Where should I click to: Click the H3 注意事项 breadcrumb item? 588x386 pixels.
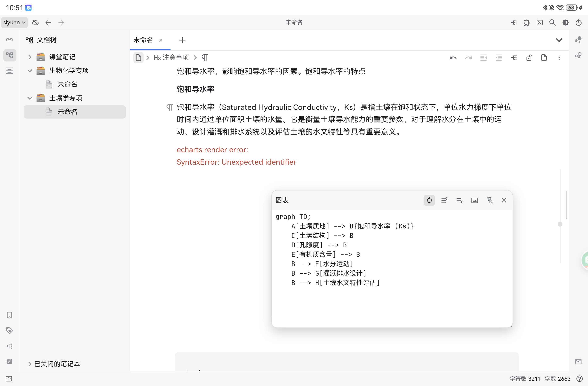coord(171,57)
